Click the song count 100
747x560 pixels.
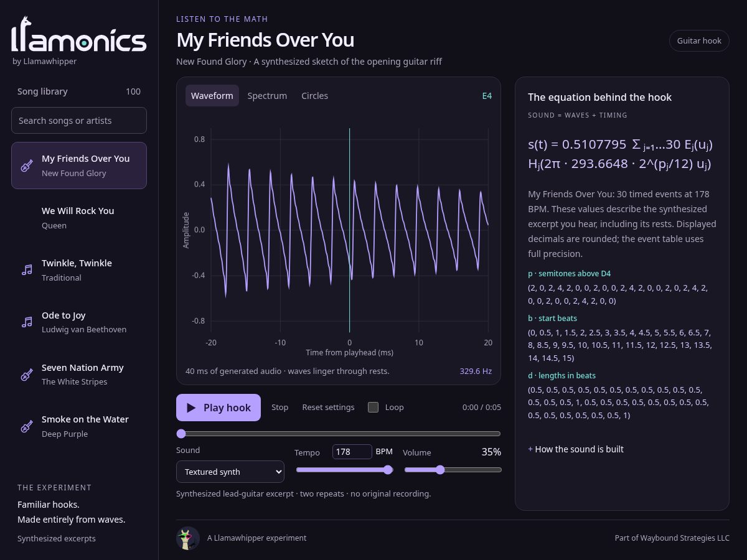click(x=133, y=91)
